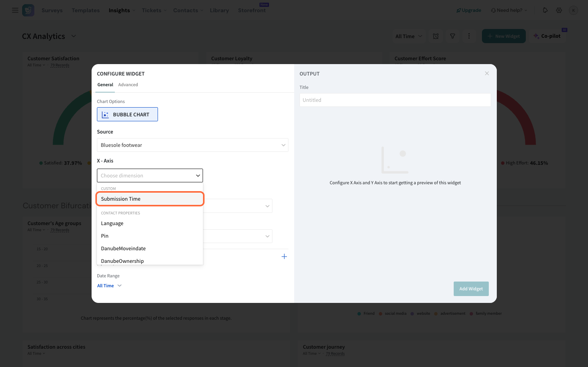588x367 pixels.
Task: Open the notifications announcement icon
Action: pyautogui.click(x=545, y=10)
